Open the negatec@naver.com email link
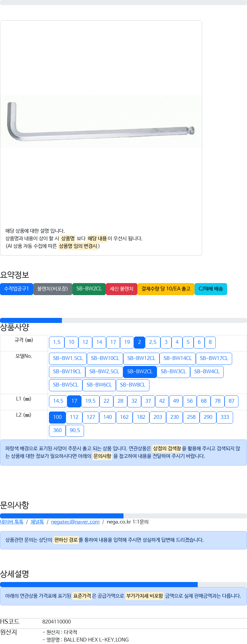The image size is (247, 644). [75, 522]
